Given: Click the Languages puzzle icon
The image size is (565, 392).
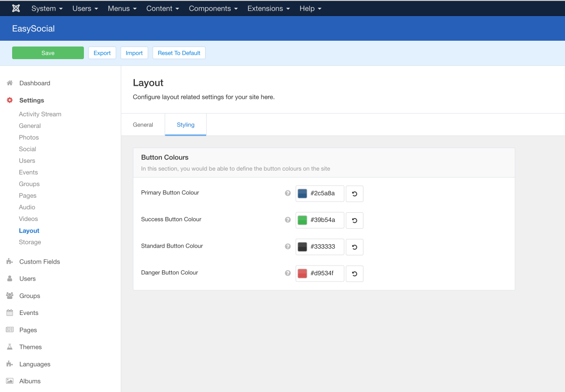Looking at the screenshot, I should 10,364.
